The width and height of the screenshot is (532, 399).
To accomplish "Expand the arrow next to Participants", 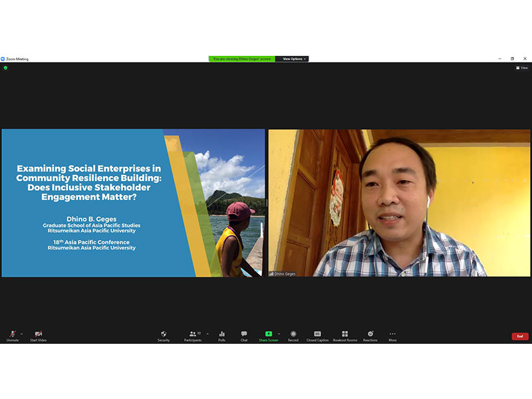I will [207, 333].
